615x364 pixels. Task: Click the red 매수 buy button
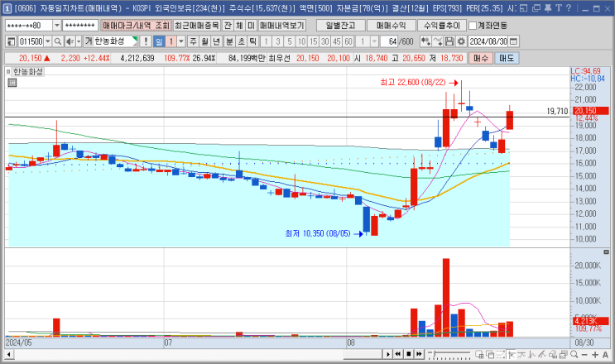480,59
